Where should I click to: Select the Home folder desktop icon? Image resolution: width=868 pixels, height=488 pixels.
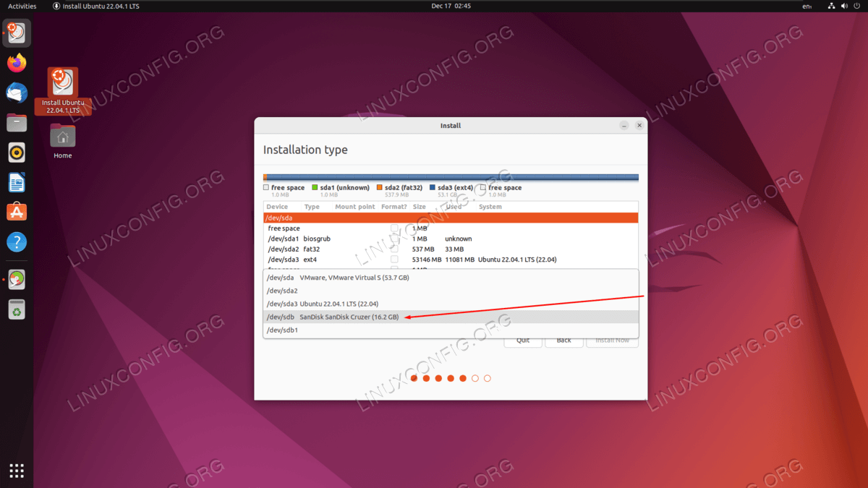pos(63,140)
